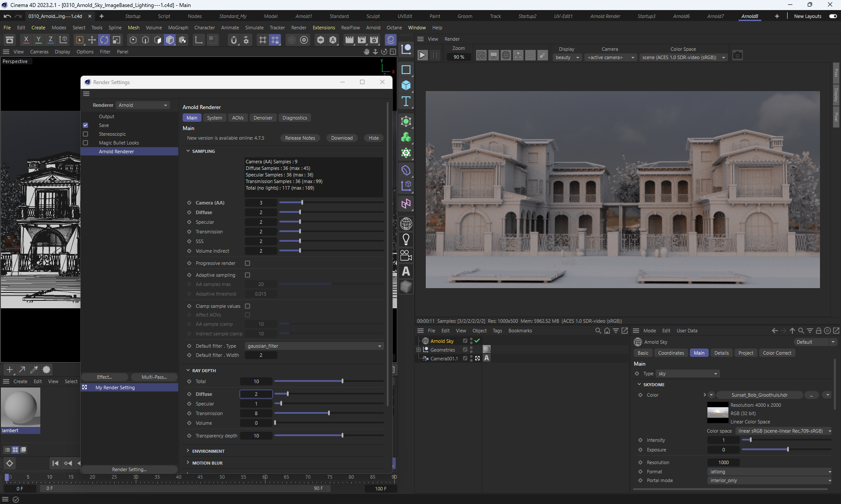This screenshot has height=504, width=841.
Task: Click the Light object icon
Action: (406, 240)
